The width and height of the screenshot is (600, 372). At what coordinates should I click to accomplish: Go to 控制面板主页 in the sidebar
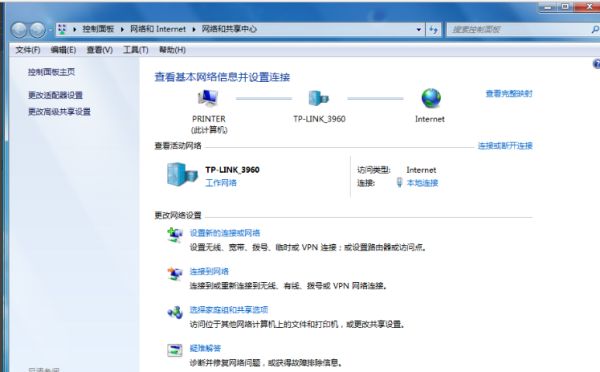[x=51, y=72]
